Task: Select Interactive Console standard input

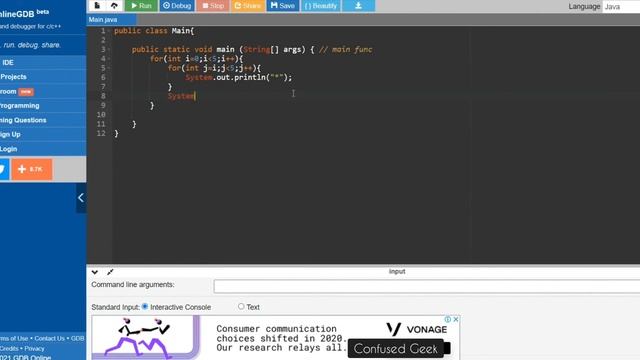Action: [145, 307]
